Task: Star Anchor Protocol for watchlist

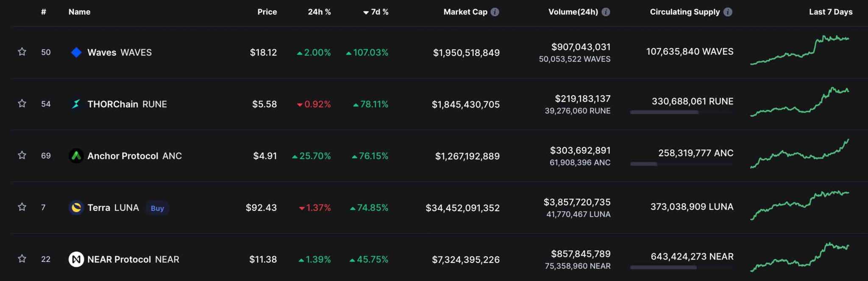Action: tap(22, 155)
